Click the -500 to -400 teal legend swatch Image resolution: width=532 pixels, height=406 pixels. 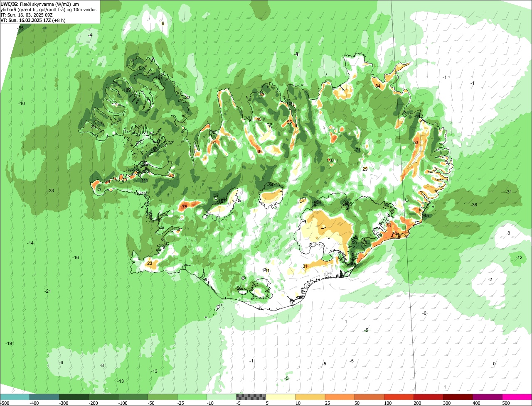point(15,397)
